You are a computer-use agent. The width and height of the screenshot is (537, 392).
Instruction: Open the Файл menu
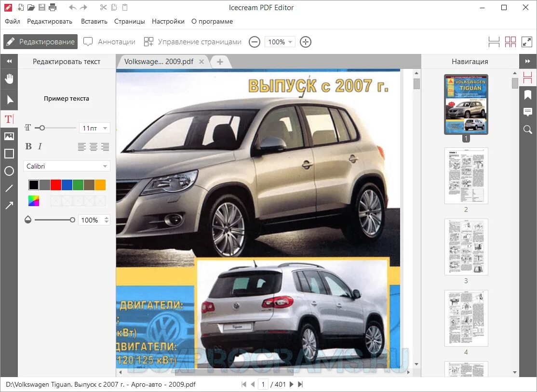click(x=13, y=22)
